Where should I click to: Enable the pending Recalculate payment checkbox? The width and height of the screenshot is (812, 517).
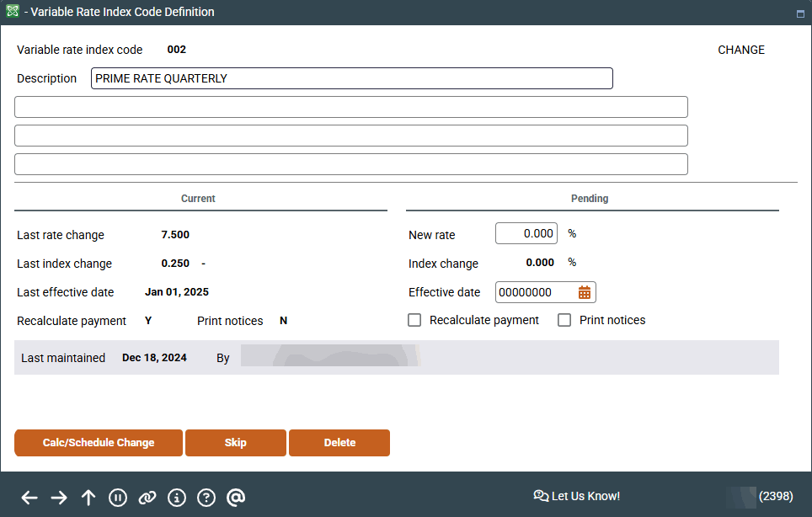click(414, 320)
